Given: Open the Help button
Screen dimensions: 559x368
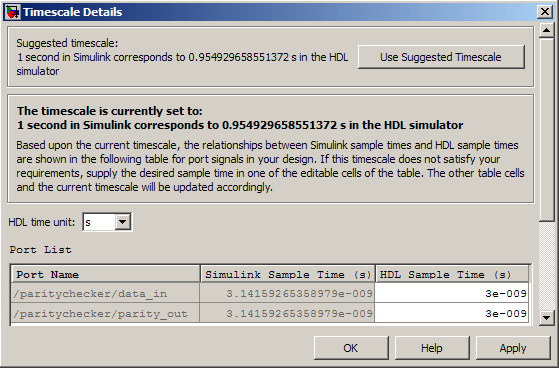Looking at the screenshot, I should click(x=432, y=348).
